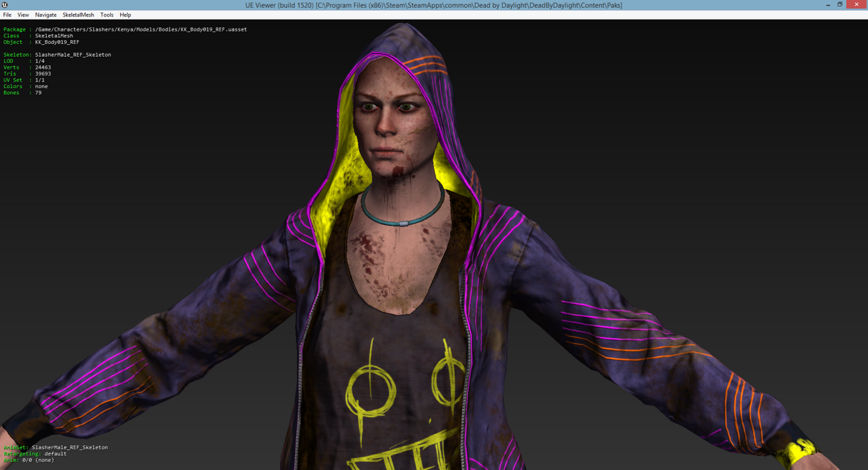Click the UE Viewer app icon in title bar
This screenshot has width=868, height=470.
coord(5,5)
